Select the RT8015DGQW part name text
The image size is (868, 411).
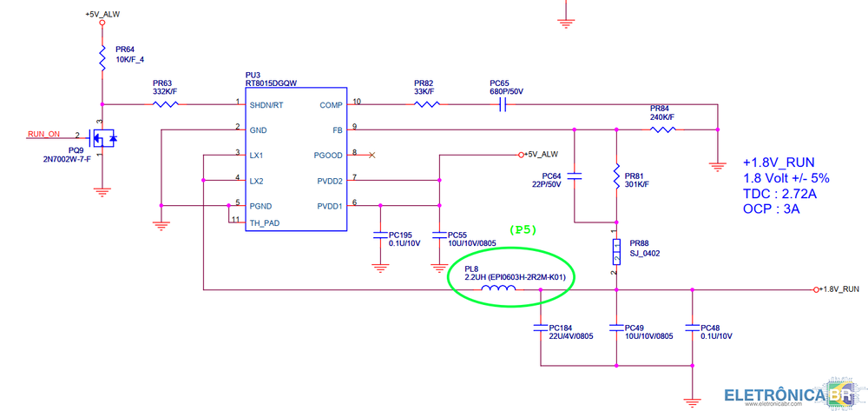point(272,83)
